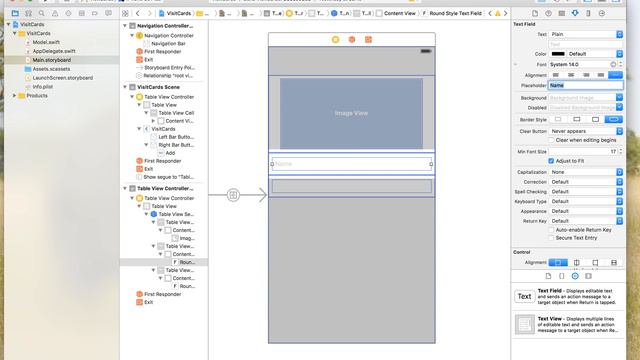Open the Report navigator icon

tap(108, 13)
